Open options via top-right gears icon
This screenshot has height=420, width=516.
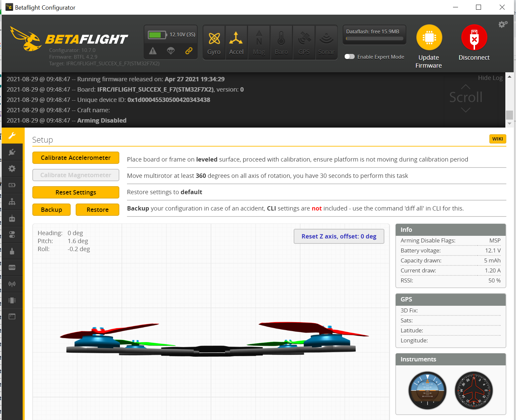pyautogui.click(x=503, y=24)
